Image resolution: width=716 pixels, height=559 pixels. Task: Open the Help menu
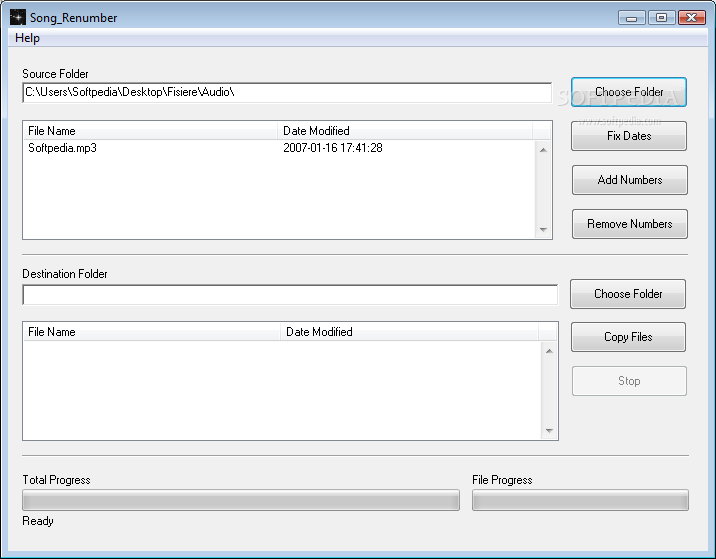(27, 38)
